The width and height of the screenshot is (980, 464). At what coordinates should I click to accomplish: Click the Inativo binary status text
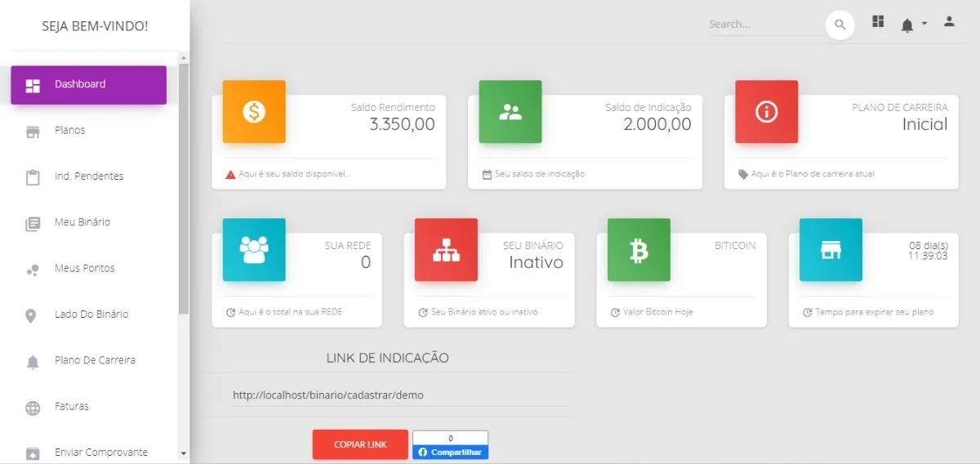point(536,262)
